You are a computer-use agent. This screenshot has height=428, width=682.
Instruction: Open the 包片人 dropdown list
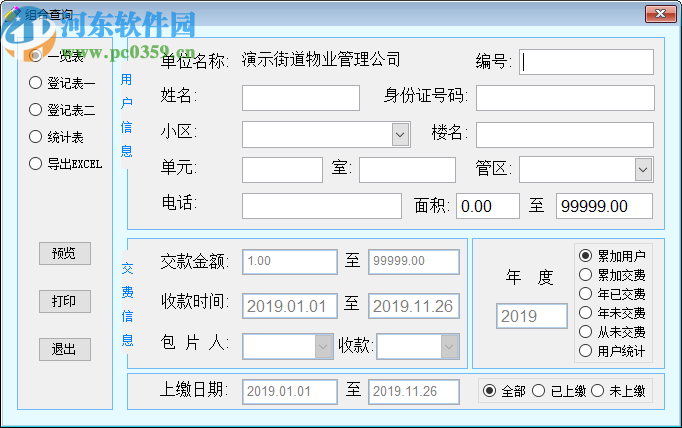tap(323, 347)
